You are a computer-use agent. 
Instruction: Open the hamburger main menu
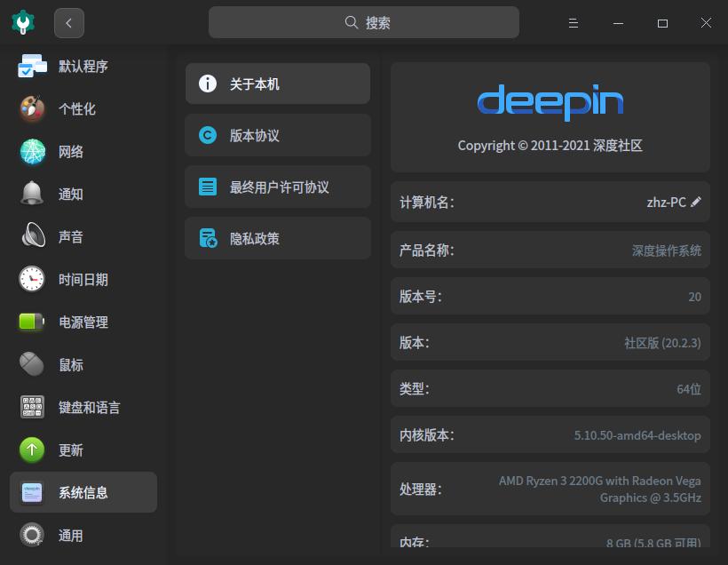coord(574,23)
